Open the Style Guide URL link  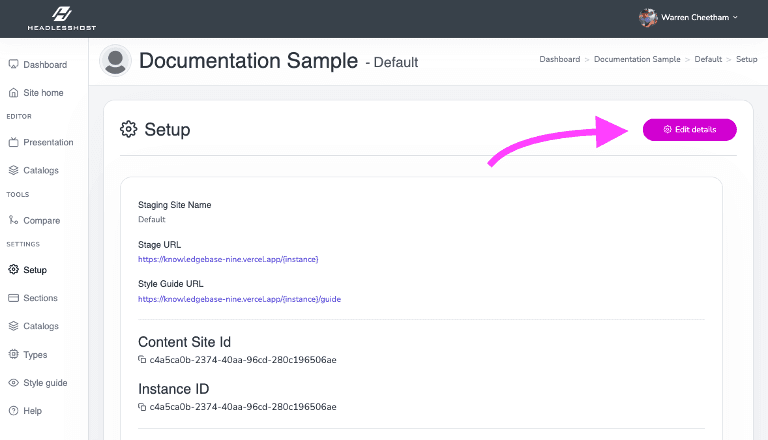tap(239, 299)
